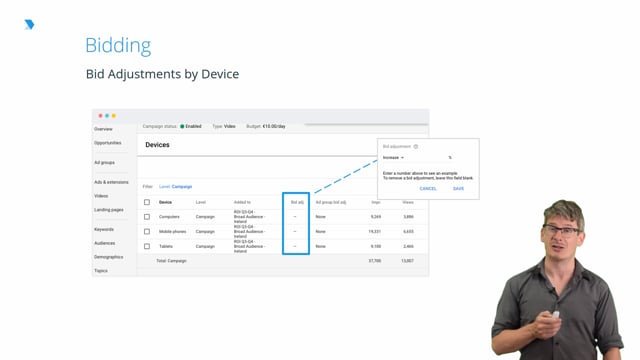Screen dimensions: 640x360
Task: Check the Tablets row checkbox
Action: tap(147, 246)
